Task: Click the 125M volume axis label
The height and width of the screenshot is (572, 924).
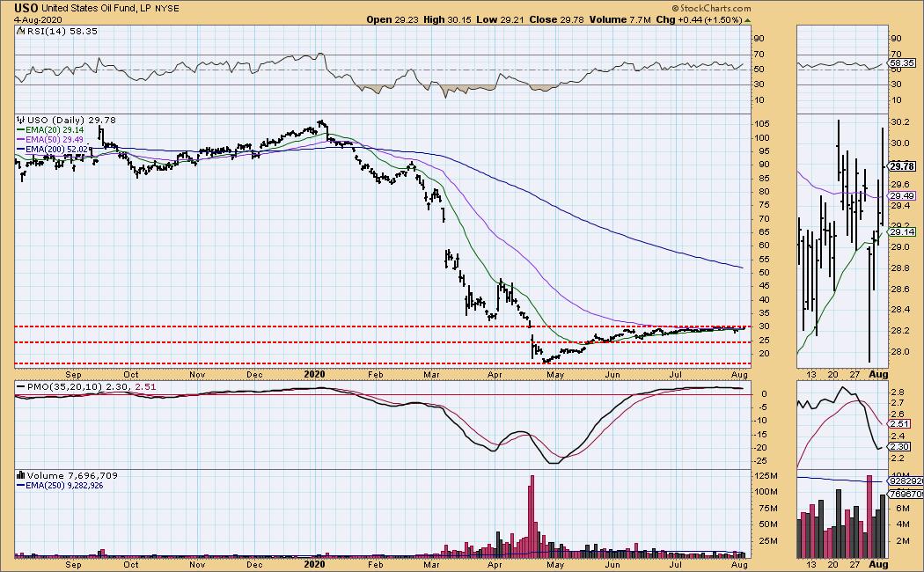Action: point(766,476)
